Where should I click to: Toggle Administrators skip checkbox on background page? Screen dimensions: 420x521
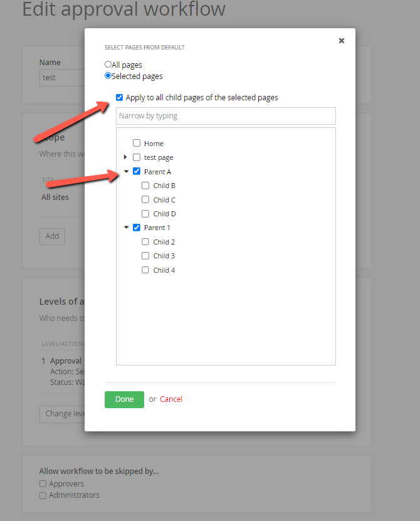click(x=43, y=495)
